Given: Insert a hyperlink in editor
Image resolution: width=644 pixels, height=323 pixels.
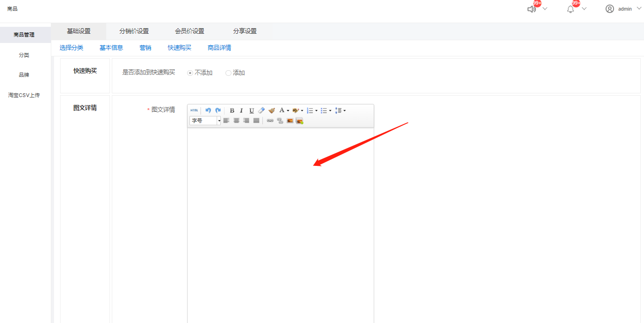Looking at the screenshot, I should [x=270, y=121].
